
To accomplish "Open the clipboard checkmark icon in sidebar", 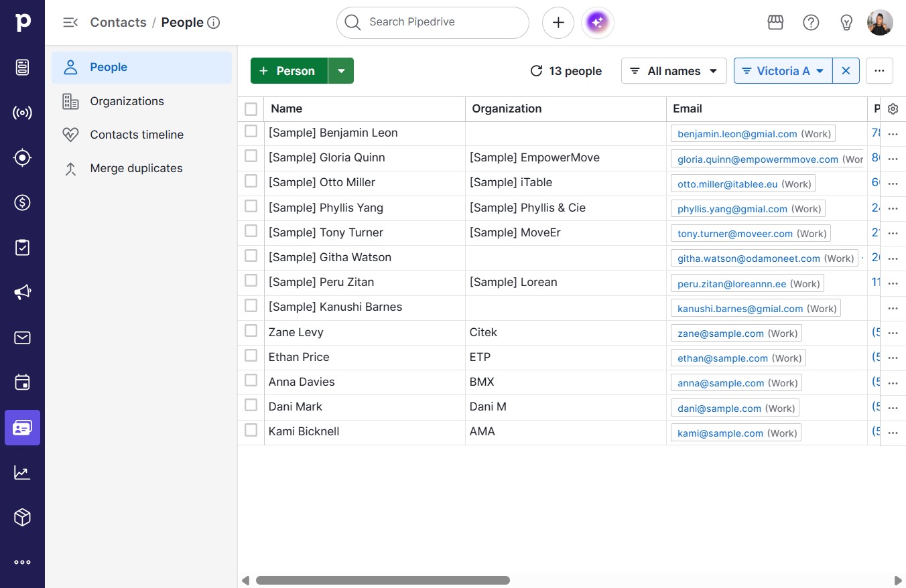I will tap(22, 247).
